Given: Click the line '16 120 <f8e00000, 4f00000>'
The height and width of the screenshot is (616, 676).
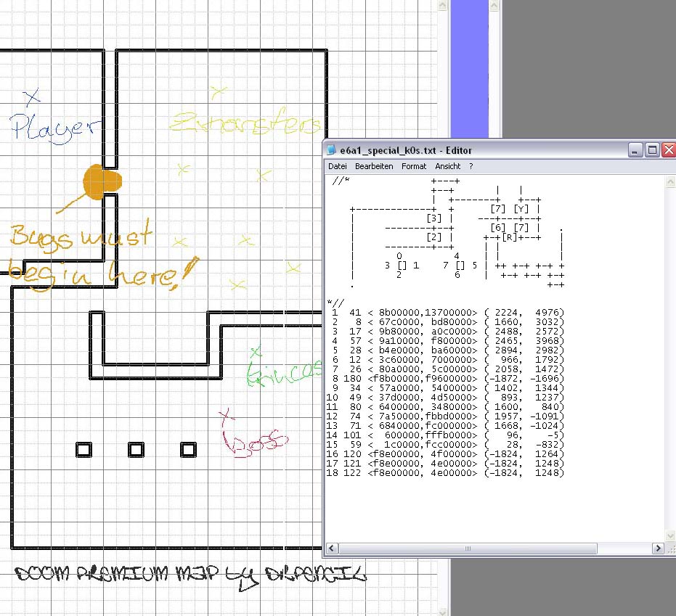Looking at the screenshot, I should point(402,453).
